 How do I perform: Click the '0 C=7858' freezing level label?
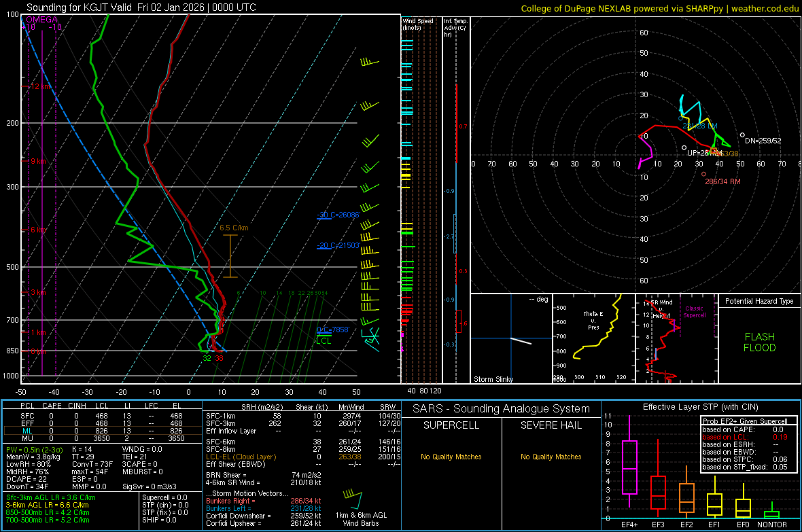[333, 330]
